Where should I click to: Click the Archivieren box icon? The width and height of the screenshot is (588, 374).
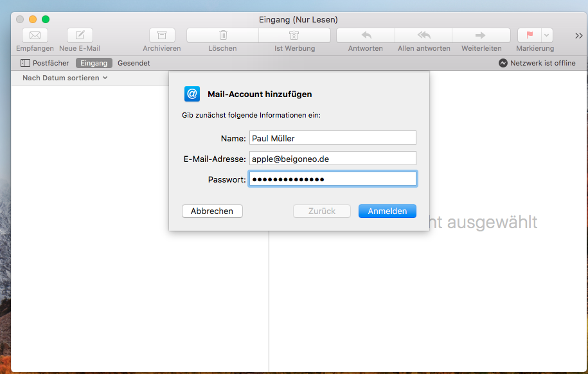[162, 35]
